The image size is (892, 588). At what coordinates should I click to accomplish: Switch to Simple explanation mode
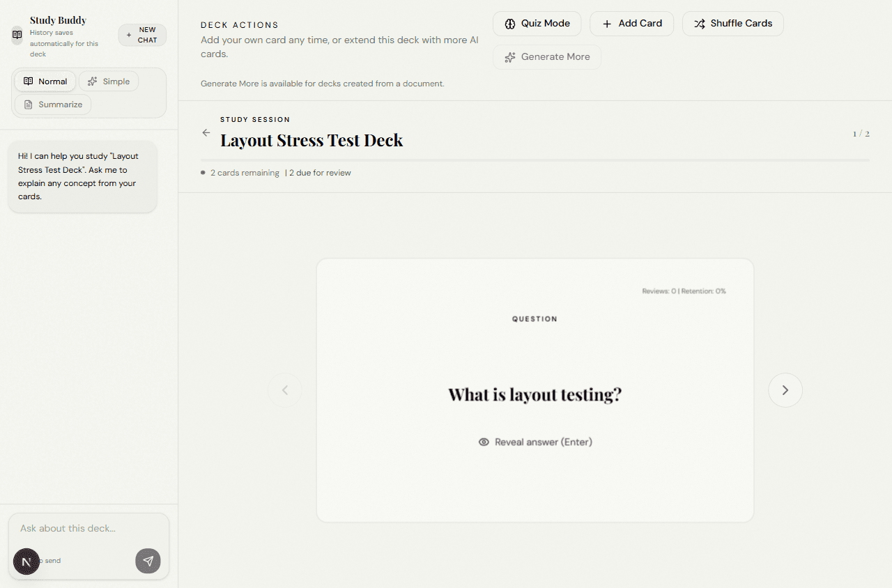[x=109, y=82]
